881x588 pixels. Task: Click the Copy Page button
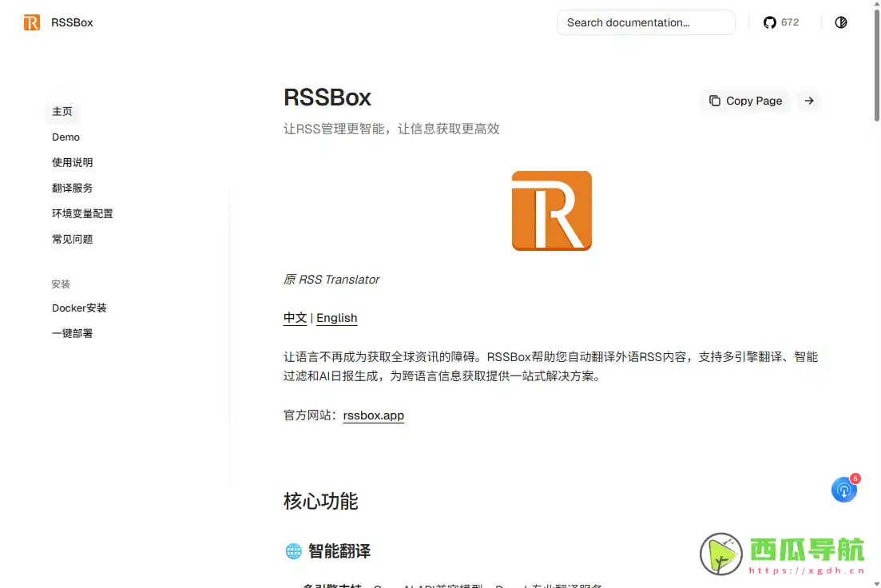745,101
